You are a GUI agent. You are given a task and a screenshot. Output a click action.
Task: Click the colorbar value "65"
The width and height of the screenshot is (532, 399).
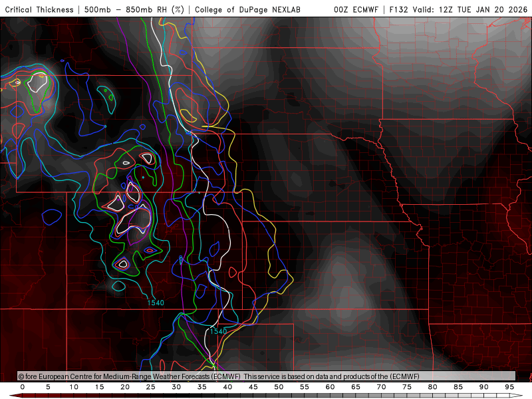point(356,387)
